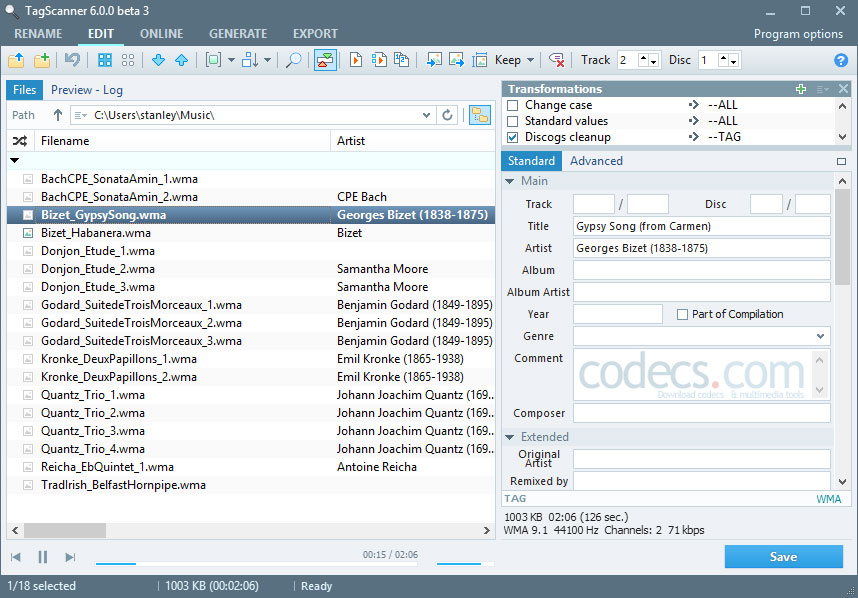The width and height of the screenshot is (858, 598).
Task: Open search with magnifier icon
Action: pos(293,60)
